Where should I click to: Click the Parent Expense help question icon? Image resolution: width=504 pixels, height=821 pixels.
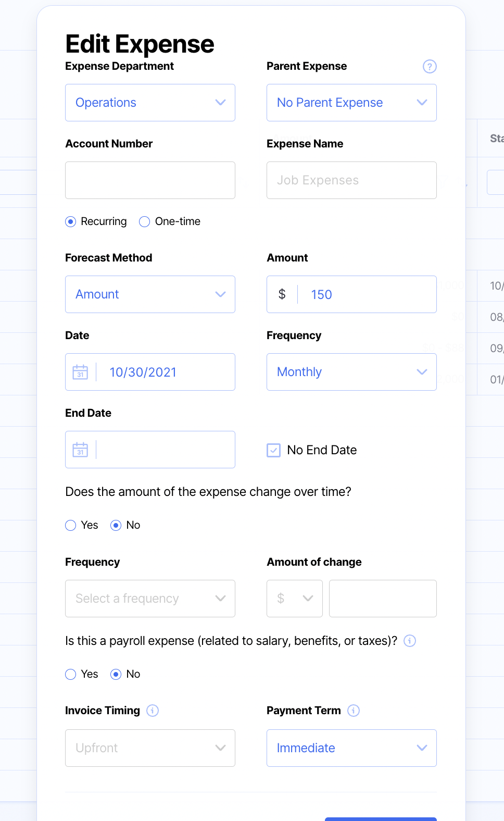click(429, 67)
